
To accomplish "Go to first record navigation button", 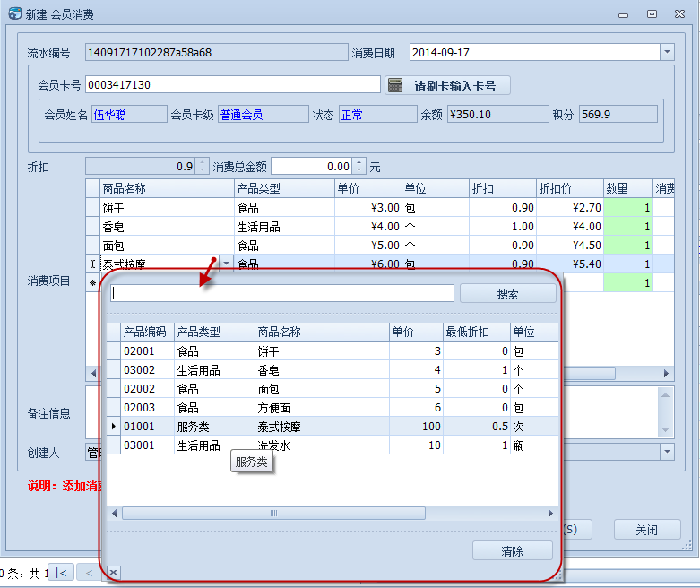I will pyautogui.click(x=62, y=573).
